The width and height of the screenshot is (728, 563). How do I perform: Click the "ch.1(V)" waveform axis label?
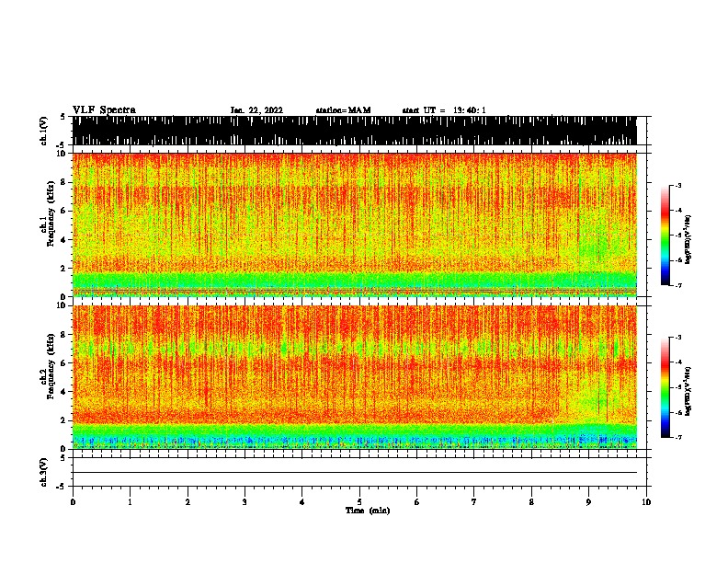(x=43, y=131)
